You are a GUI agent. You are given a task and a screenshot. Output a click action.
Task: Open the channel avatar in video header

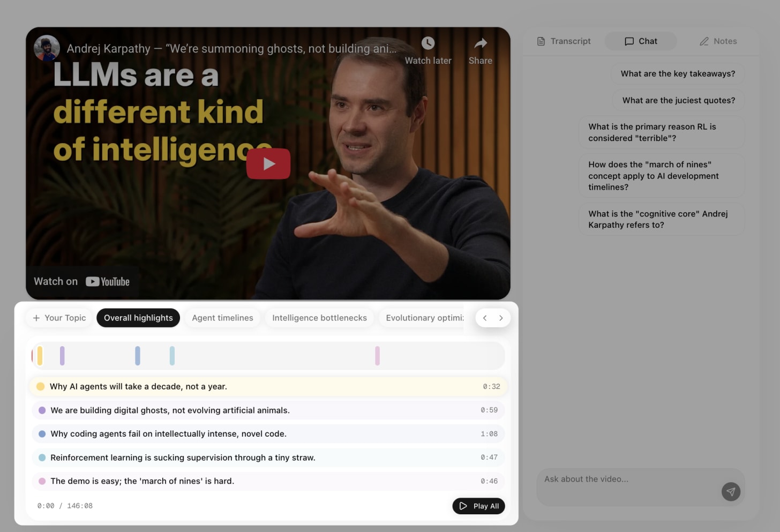click(x=47, y=48)
